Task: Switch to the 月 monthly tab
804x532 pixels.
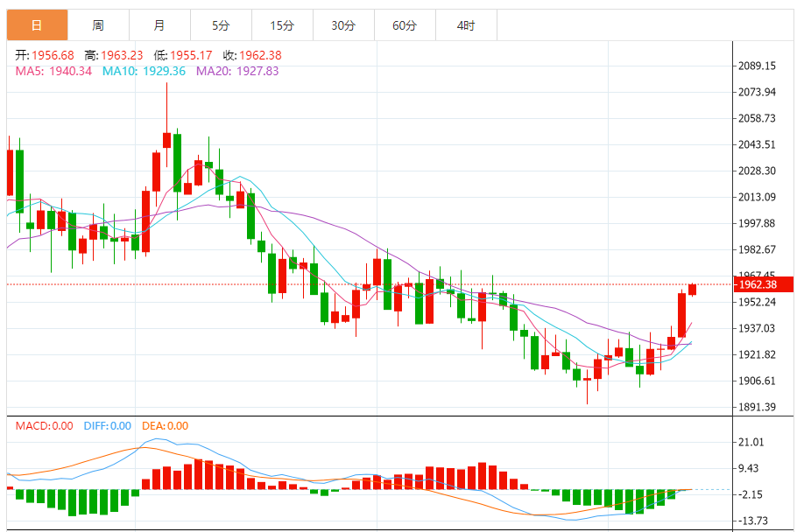Action: [x=159, y=25]
